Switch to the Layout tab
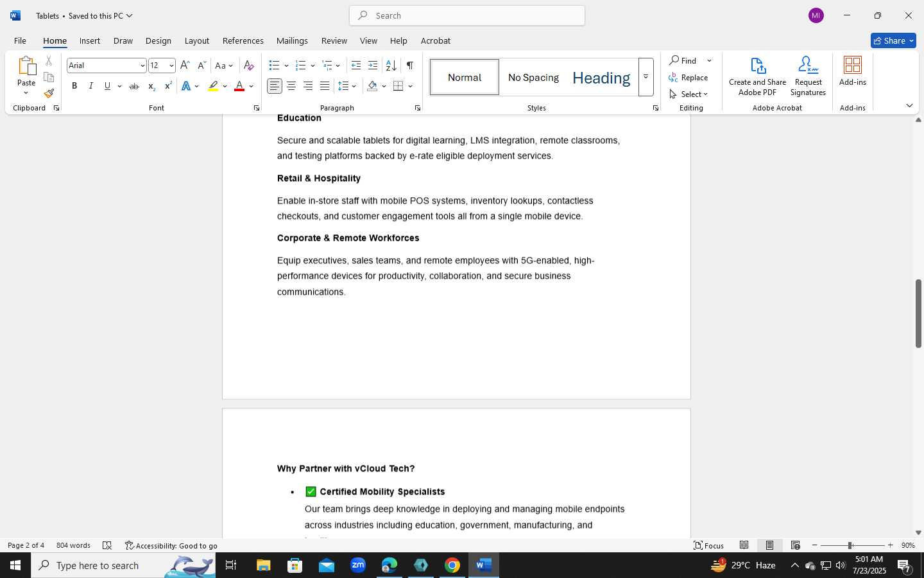This screenshot has height=578, width=924. (197, 40)
